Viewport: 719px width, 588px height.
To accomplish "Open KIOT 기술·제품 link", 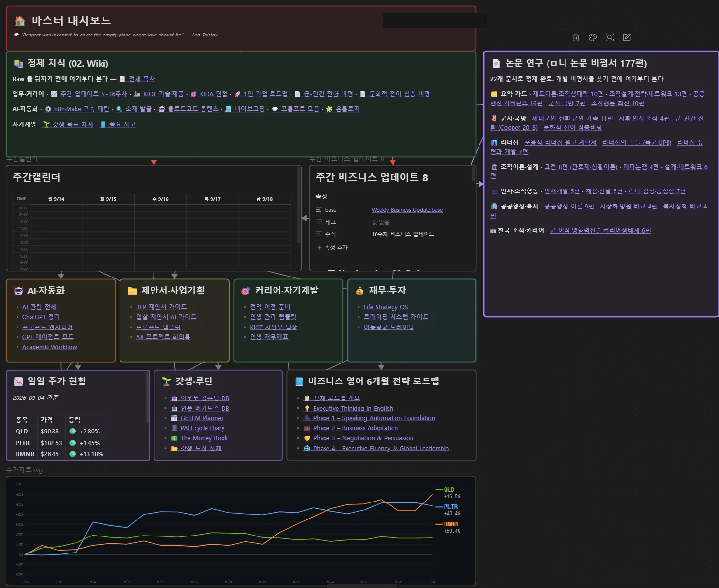I will point(163,94).
